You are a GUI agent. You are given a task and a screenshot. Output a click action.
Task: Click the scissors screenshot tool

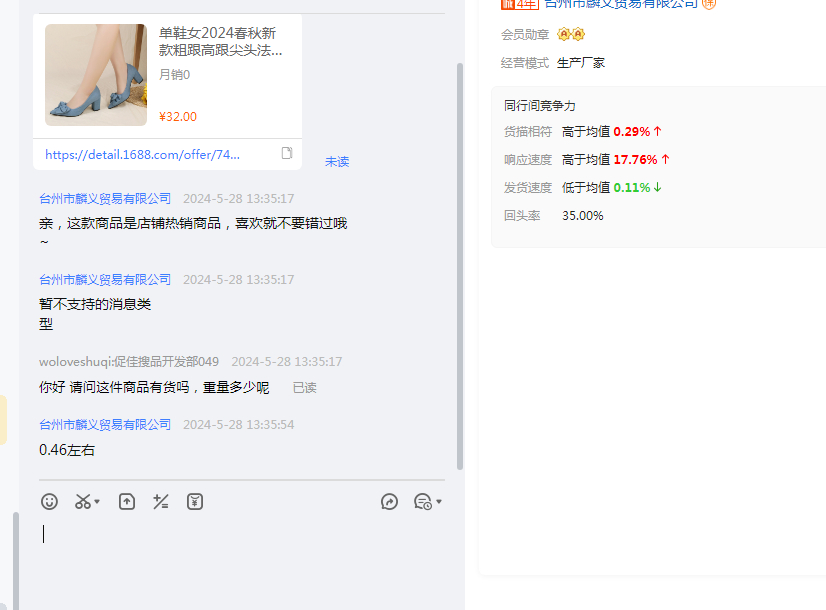pos(83,502)
